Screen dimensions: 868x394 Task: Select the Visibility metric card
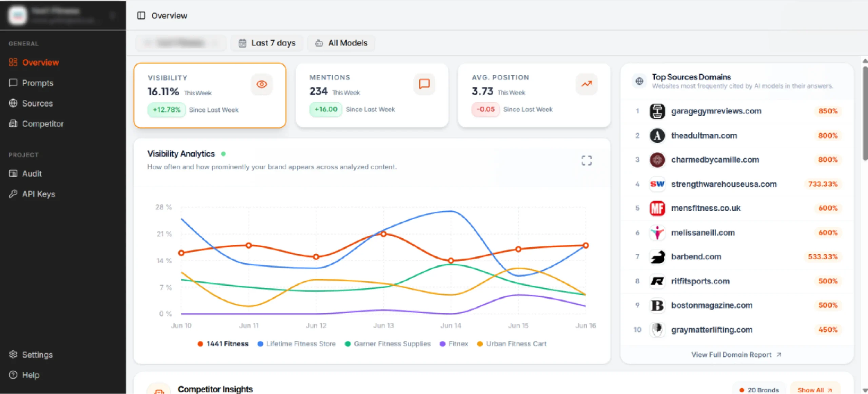(x=210, y=95)
